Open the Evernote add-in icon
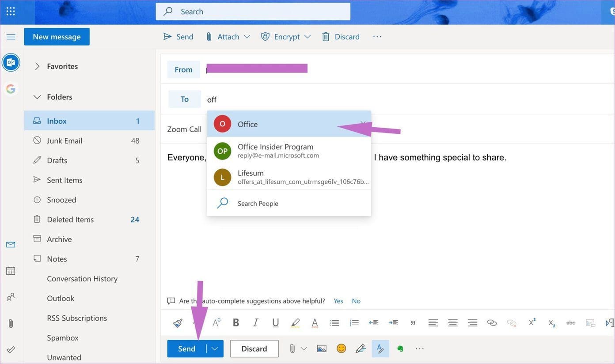Viewport: 615px width, 364px height. coord(400,349)
